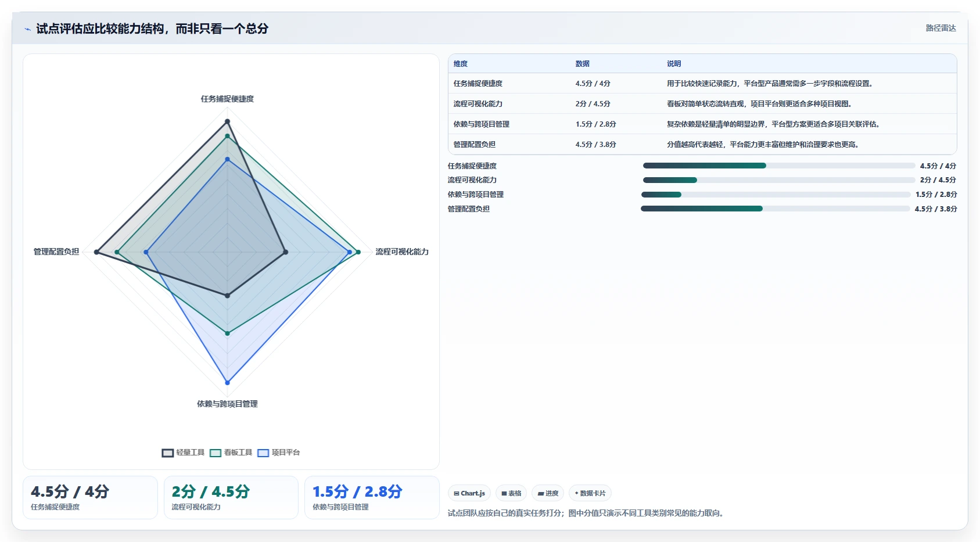Click the table value 4.5分 / 3.8分
This screenshot has height=542, width=980.
(596, 145)
